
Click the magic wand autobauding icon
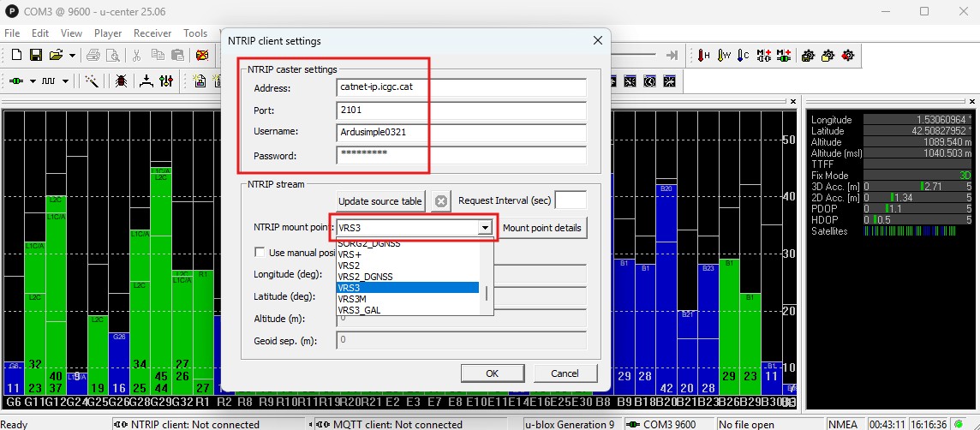pyautogui.click(x=92, y=81)
